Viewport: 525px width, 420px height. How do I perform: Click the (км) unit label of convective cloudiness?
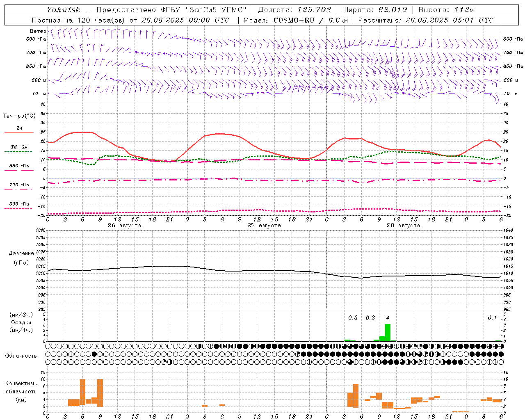click(x=21, y=399)
